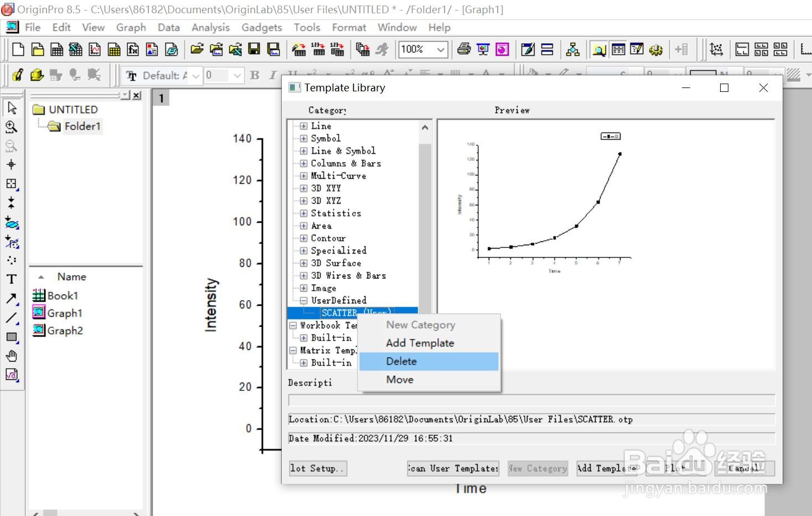Screen dimensions: 812x516
Task: Click the Scan User Templates button
Action: click(x=453, y=468)
